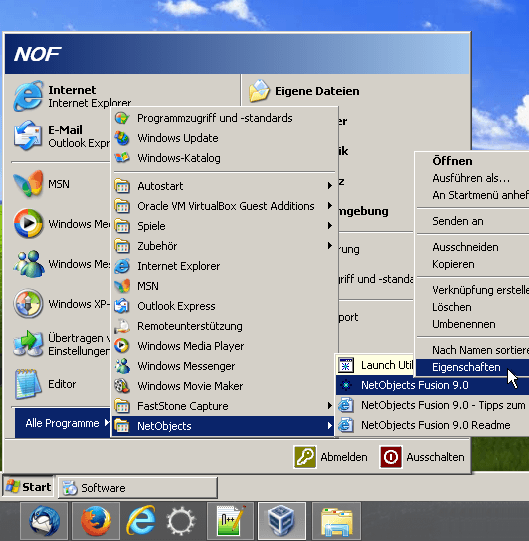Expand the FastStone Capture submenu arrow
The width and height of the screenshot is (529, 541).
pyautogui.click(x=330, y=406)
